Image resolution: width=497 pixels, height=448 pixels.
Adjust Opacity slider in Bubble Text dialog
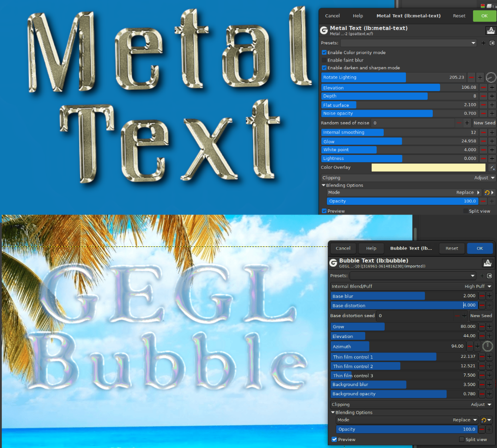coord(407,430)
